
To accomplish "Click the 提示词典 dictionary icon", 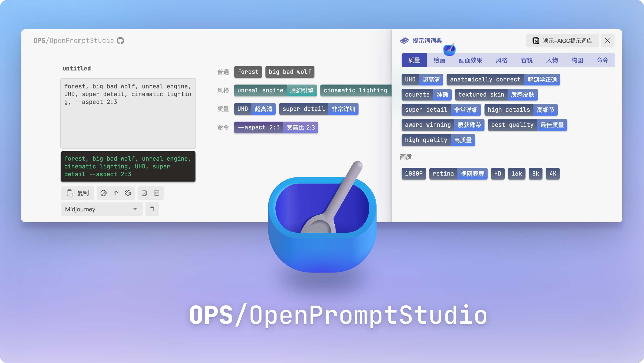I will (x=404, y=40).
